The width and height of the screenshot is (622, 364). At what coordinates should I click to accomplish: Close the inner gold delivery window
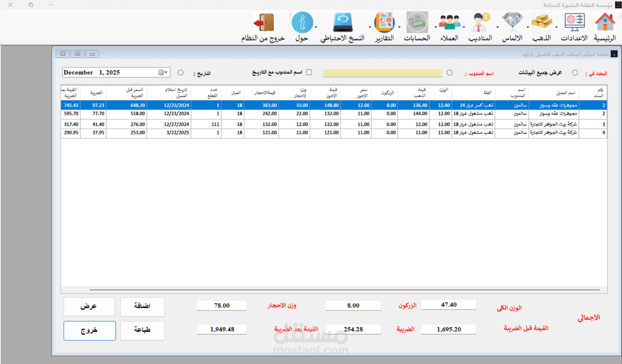pos(63,54)
